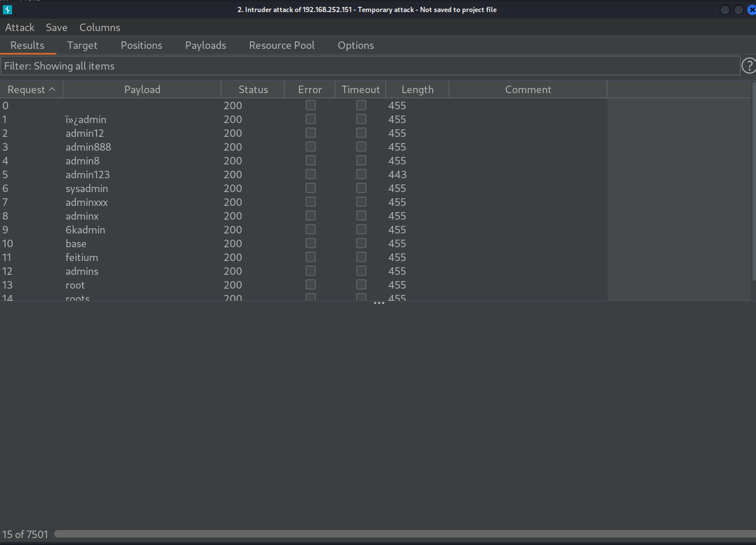
Task: Toggle Timeout checkbox in root row
Action: (361, 285)
